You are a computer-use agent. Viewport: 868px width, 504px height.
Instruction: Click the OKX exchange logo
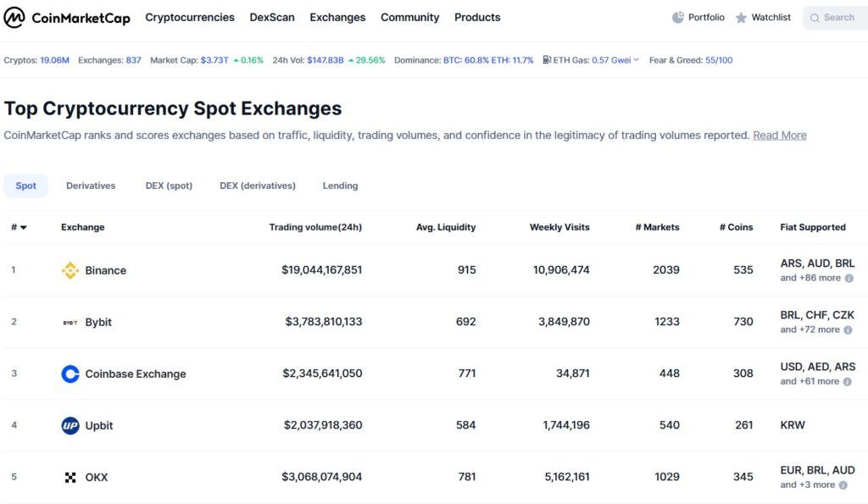[70, 477]
